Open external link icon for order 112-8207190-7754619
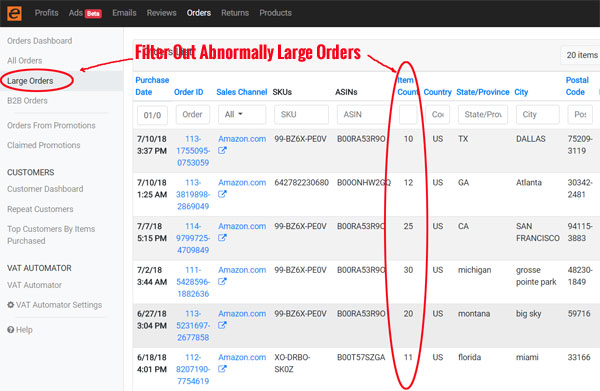Viewport: 600px width, 391px height. click(x=222, y=369)
